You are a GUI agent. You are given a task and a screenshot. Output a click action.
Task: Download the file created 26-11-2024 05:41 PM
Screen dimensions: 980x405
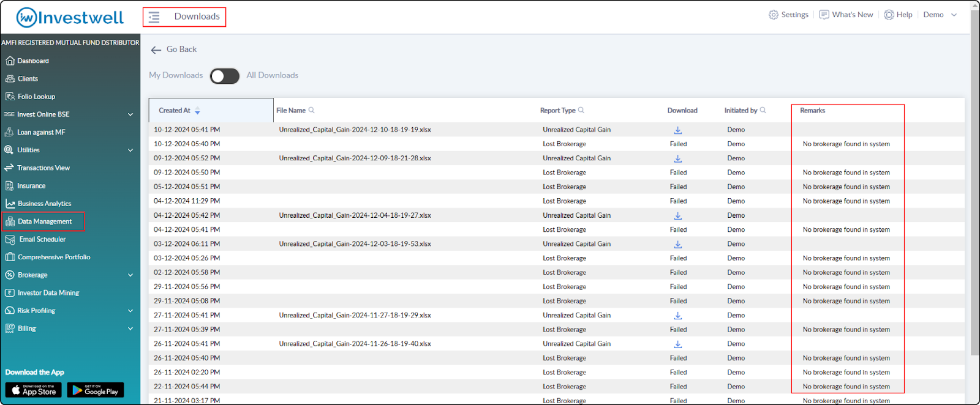pos(678,344)
